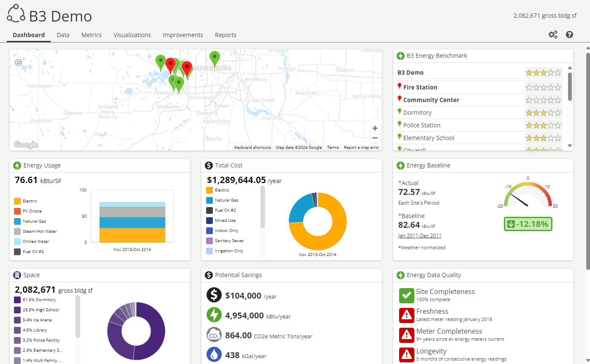Click the Total Cost dollar icon
The height and width of the screenshot is (364, 590).
coord(209,165)
